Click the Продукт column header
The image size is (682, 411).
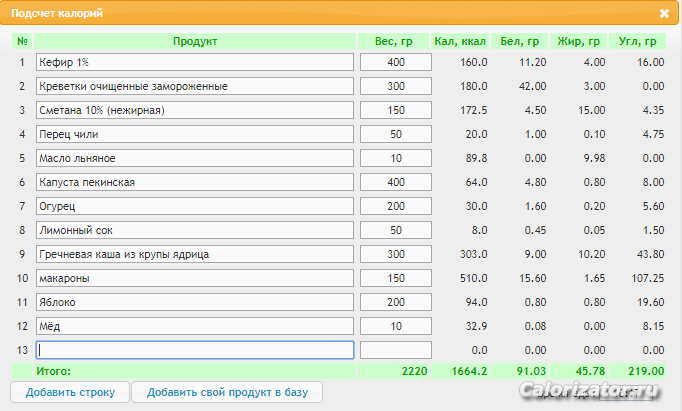[x=195, y=41]
